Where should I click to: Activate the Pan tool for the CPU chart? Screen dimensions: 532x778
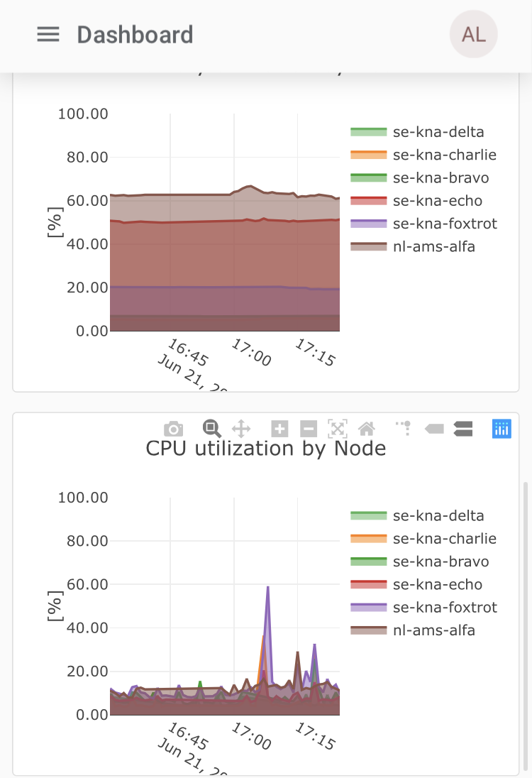[241, 429]
